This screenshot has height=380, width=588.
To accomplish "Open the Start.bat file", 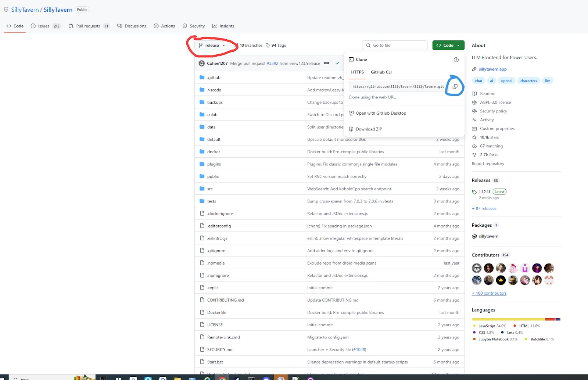I will point(215,362).
